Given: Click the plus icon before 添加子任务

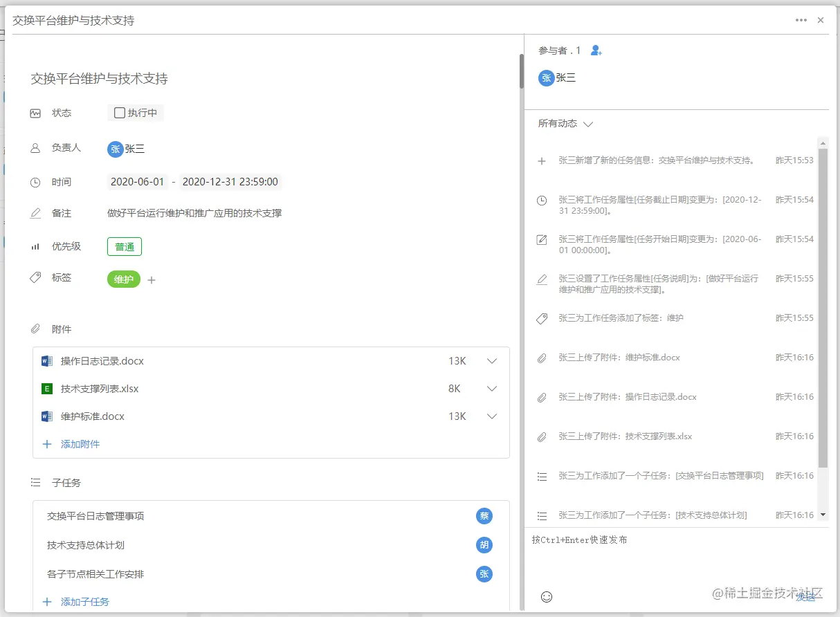Looking at the screenshot, I should pos(47,602).
